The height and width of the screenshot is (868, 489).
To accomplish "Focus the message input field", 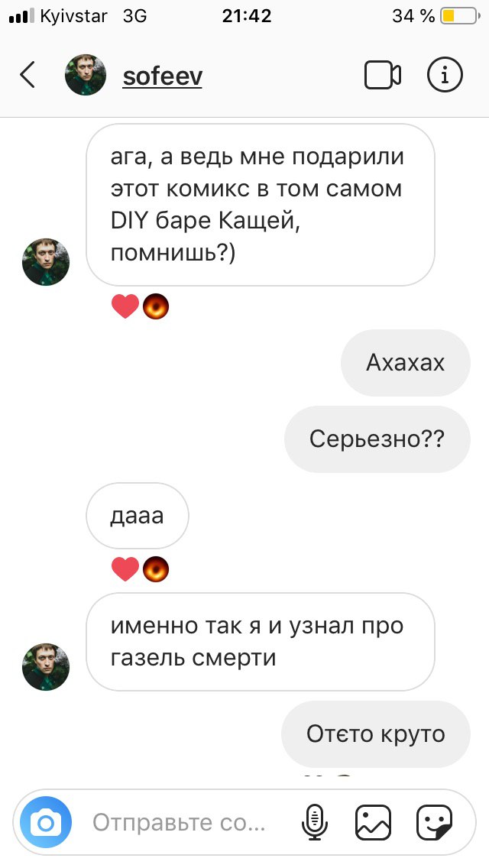I will (188, 822).
